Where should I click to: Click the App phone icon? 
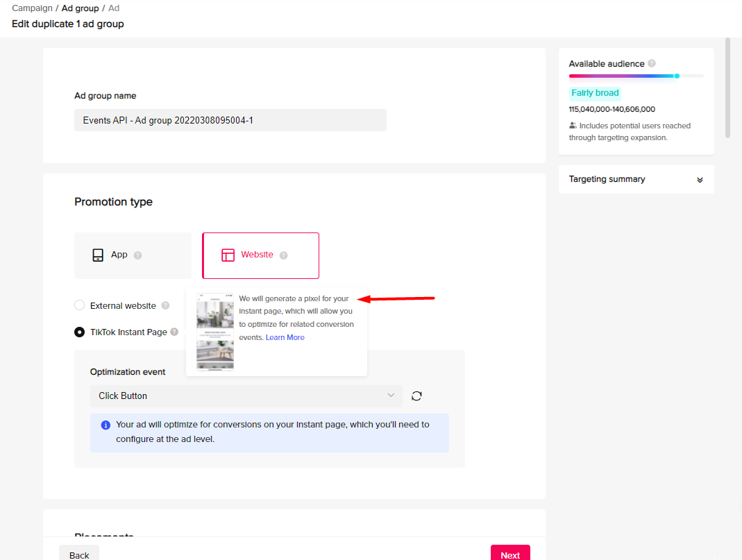98,255
